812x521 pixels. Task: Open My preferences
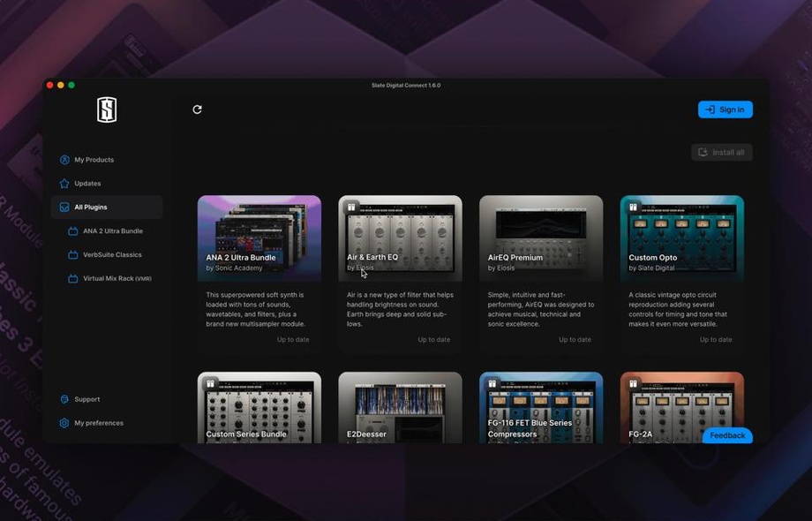pos(99,423)
